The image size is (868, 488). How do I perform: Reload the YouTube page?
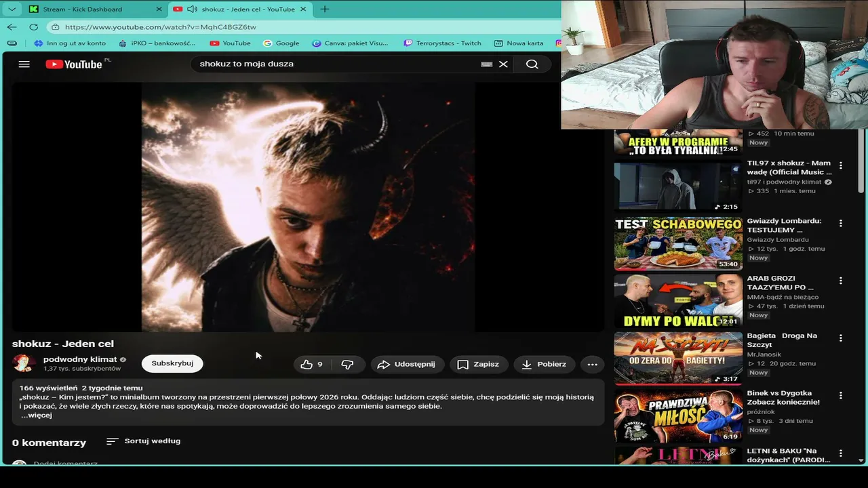pyautogui.click(x=33, y=27)
